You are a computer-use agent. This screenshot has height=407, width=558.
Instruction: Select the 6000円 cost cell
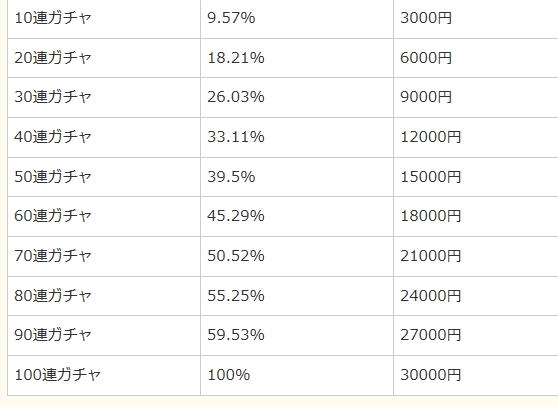click(x=426, y=58)
